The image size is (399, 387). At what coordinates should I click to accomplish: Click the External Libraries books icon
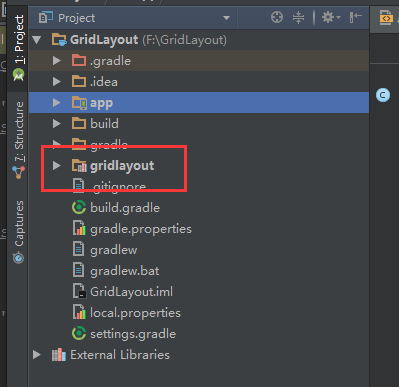click(x=59, y=355)
